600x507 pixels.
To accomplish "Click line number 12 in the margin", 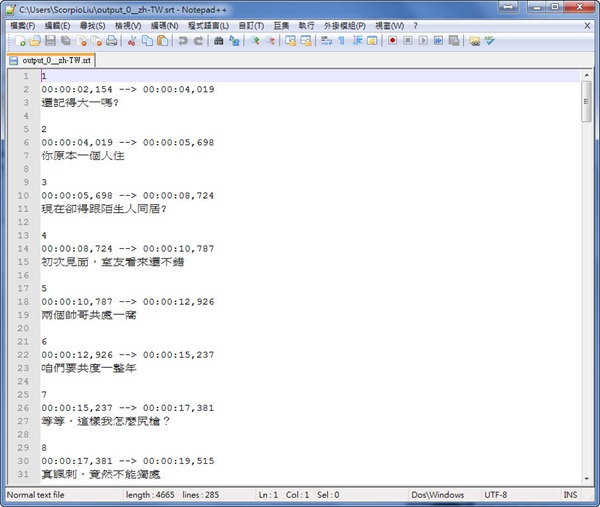I will [x=23, y=222].
